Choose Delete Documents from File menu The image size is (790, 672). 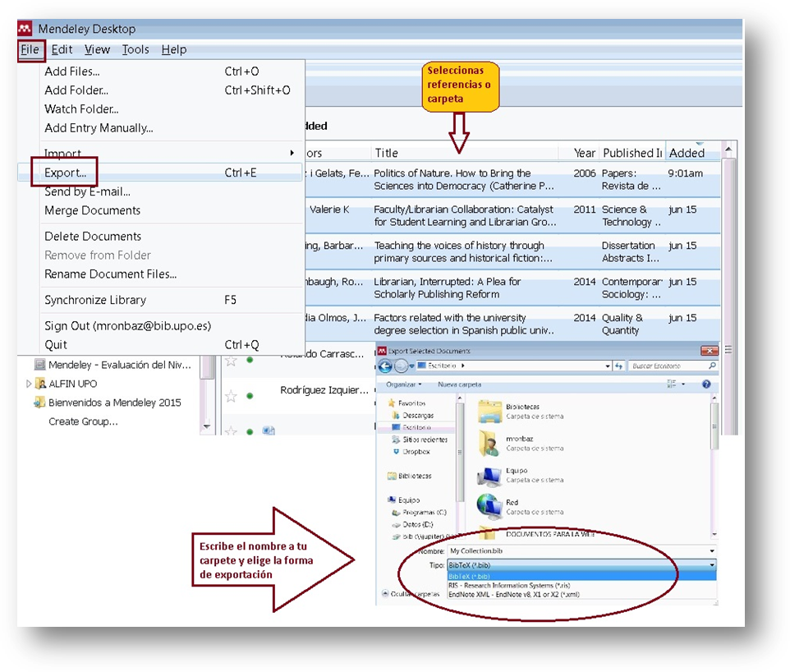(x=161, y=237)
